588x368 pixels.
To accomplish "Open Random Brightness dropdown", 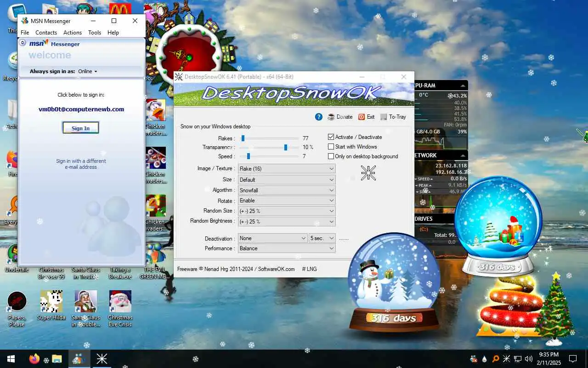I will click(x=287, y=222).
